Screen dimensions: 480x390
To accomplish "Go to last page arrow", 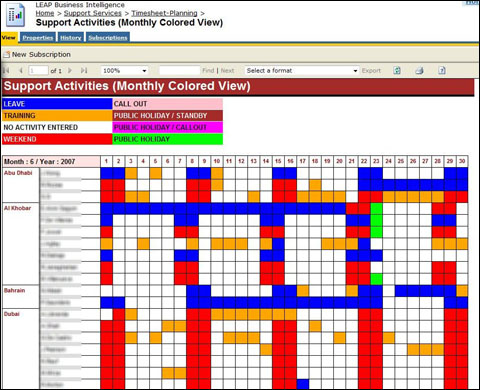I will pyautogui.click(x=84, y=70).
